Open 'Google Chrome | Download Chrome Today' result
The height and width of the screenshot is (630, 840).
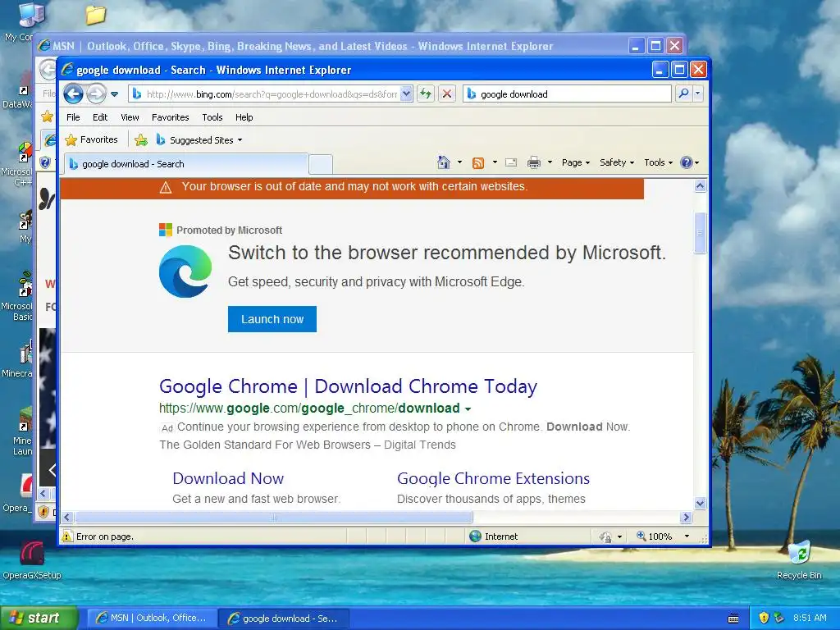348,386
